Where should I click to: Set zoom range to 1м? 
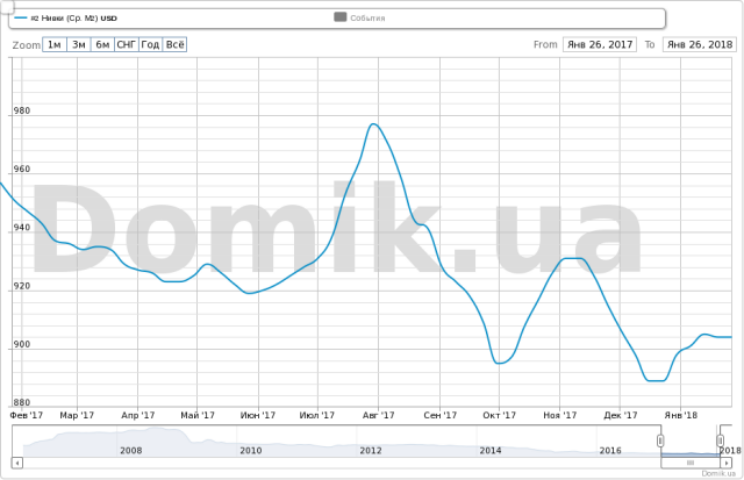point(55,45)
